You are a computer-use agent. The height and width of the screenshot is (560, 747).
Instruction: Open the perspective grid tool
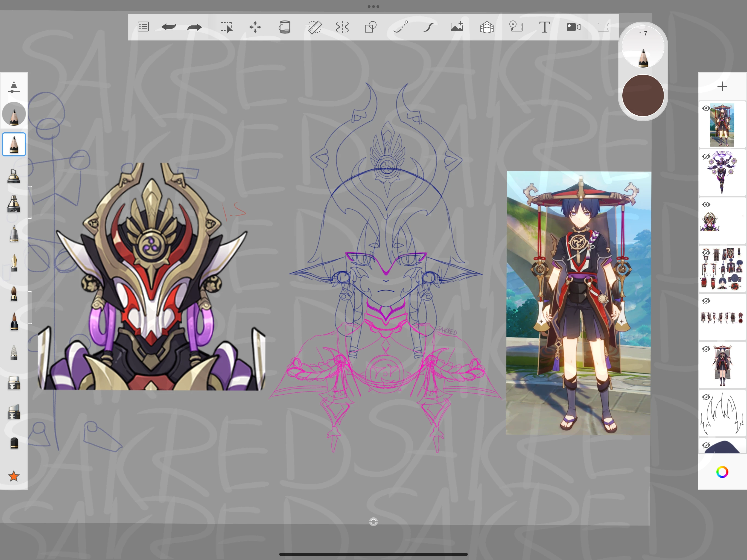(x=487, y=27)
